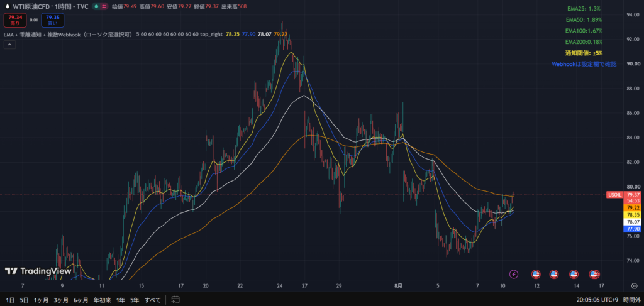Open the go-to-date calendar icon
644x306 pixels.
tap(175, 300)
